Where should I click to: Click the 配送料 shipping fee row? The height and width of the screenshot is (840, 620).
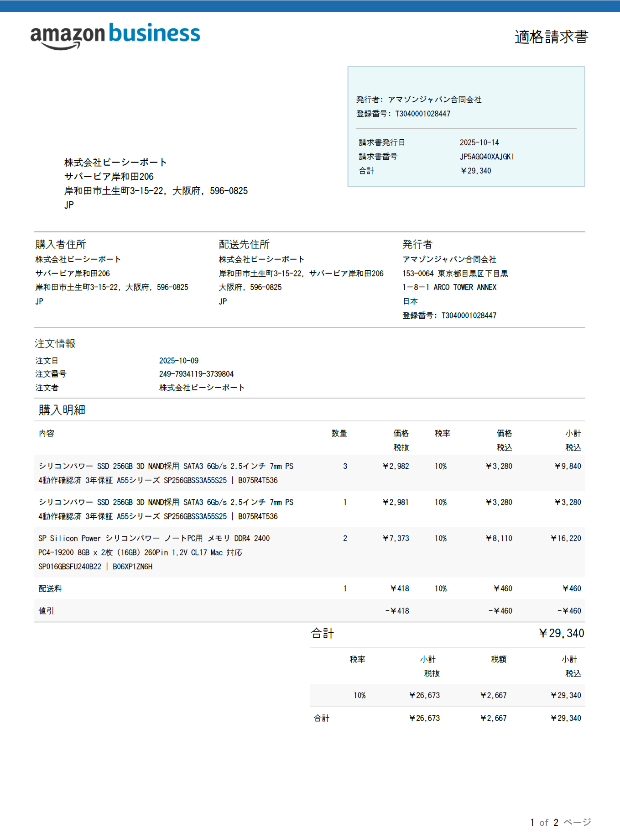50,588
